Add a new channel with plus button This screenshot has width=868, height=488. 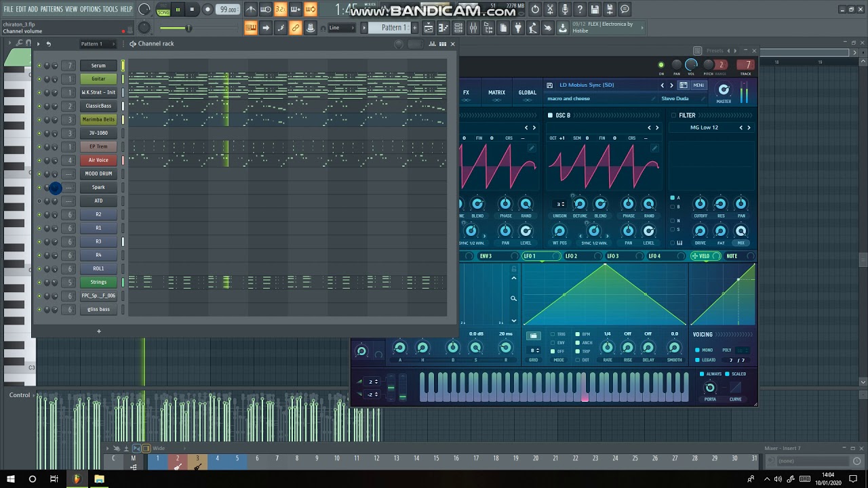click(x=98, y=331)
